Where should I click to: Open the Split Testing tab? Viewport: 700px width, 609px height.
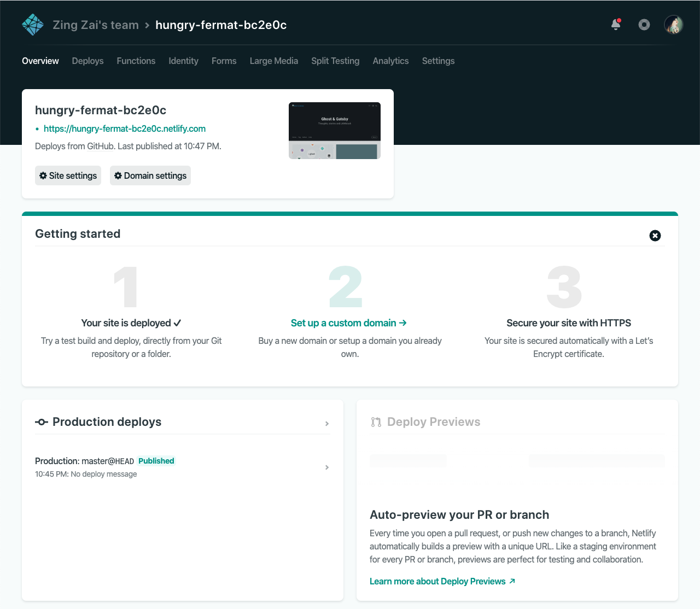335,61
